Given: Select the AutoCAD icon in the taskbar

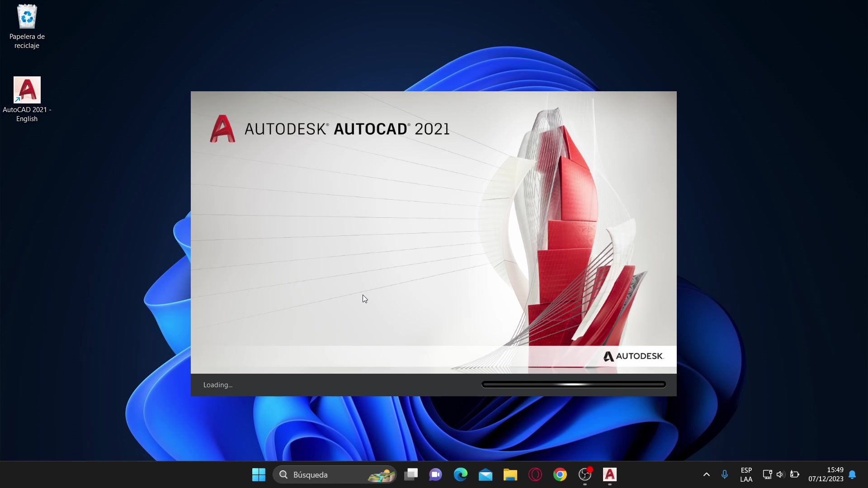Looking at the screenshot, I should [610, 474].
